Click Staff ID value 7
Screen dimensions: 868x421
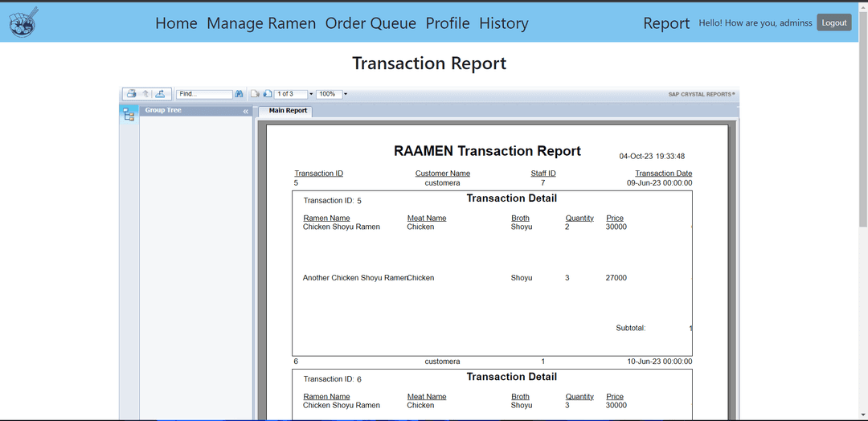coord(543,182)
